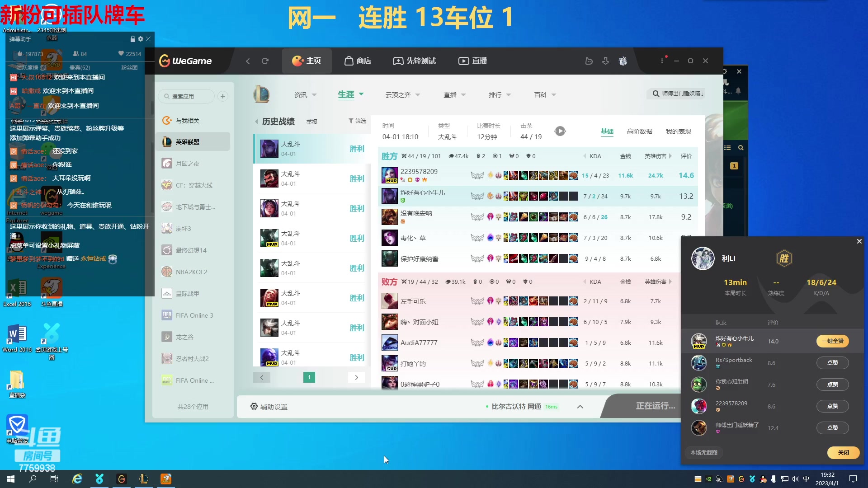Click 点赞 for Rs7Sportback
The height and width of the screenshot is (488, 868).
[x=832, y=363]
